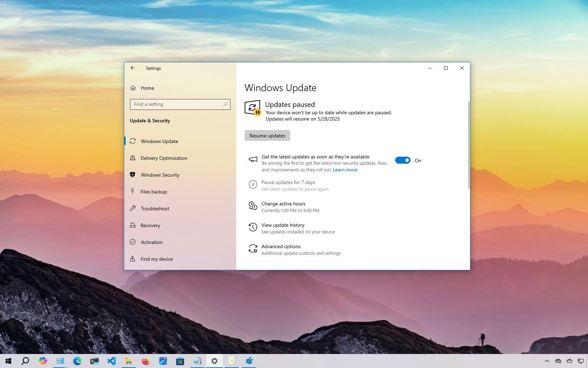The width and height of the screenshot is (588, 368).
Task: Open View update history
Action: 283,225
